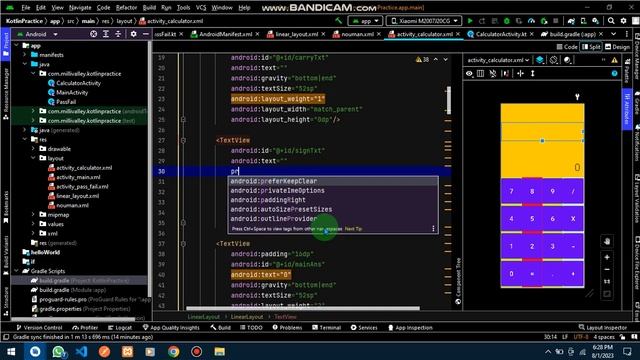Click orientation icon in preview toolbar
Image resolution: width=640 pixels, height=360 pixels.
coord(553,60)
